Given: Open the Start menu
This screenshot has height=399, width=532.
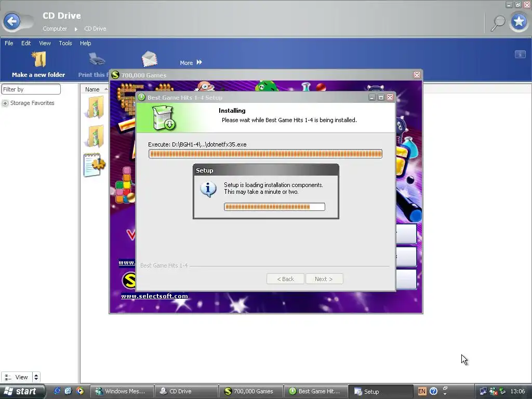Looking at the screenshot, I should (22, 391).
